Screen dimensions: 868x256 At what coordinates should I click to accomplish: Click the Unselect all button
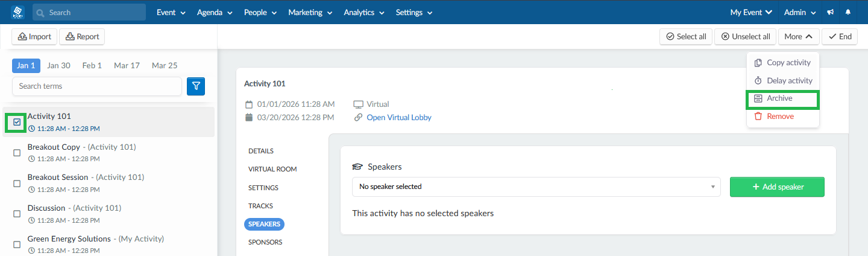(745, 37)
